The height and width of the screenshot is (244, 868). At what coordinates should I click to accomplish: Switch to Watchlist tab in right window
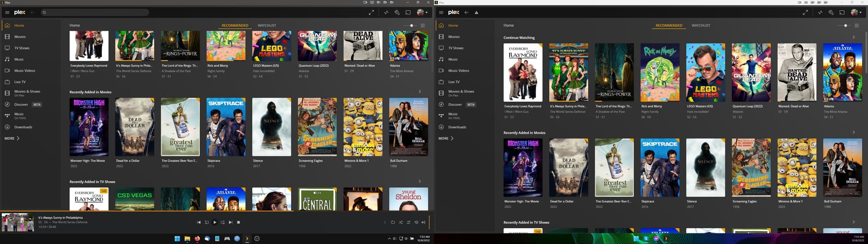tap(701, 25)
